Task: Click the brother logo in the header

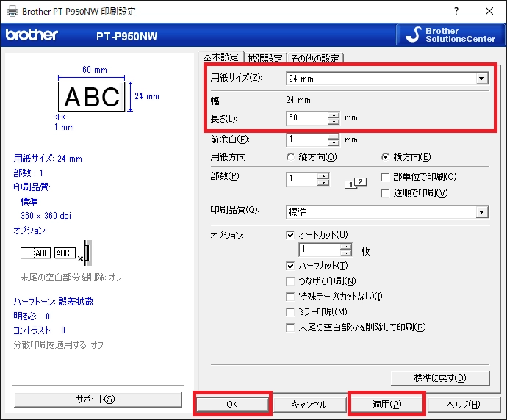Action: pos(32,35)
